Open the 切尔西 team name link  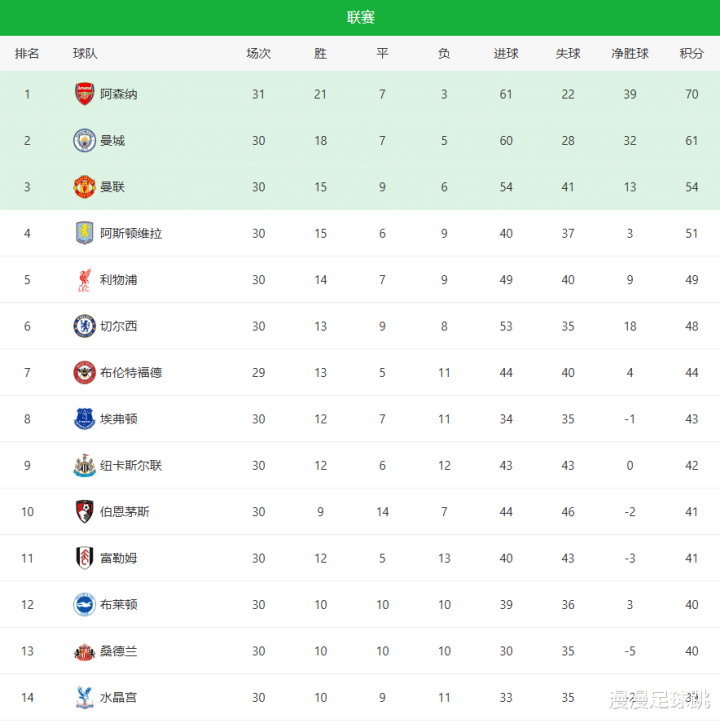pos(119,326)
